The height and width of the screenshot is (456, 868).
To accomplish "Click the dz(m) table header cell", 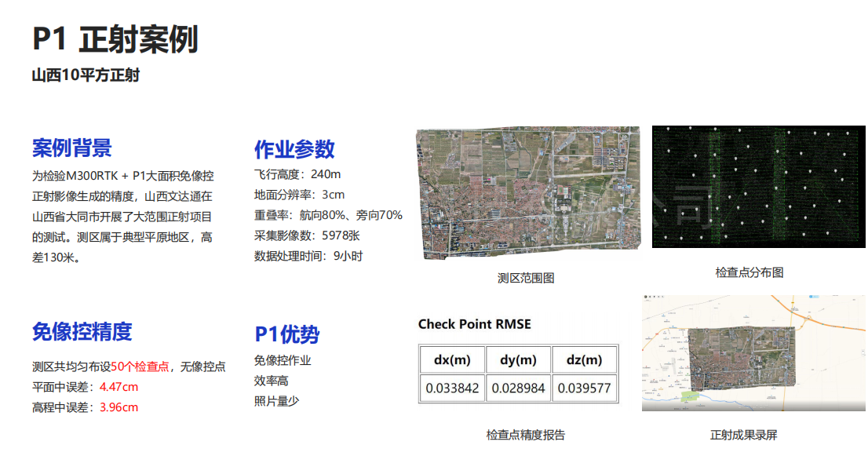I will click(x=584, y=360).
